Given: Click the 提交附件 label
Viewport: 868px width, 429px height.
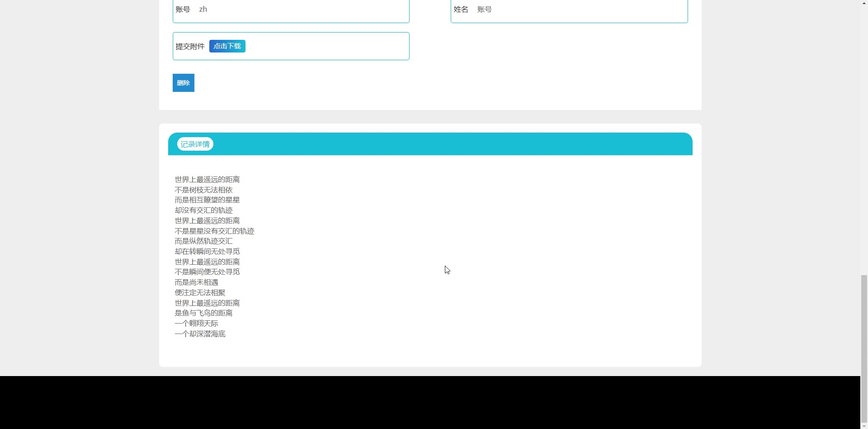Looking at the screenshot, I should pyautogui.click(x=190, y=47).
